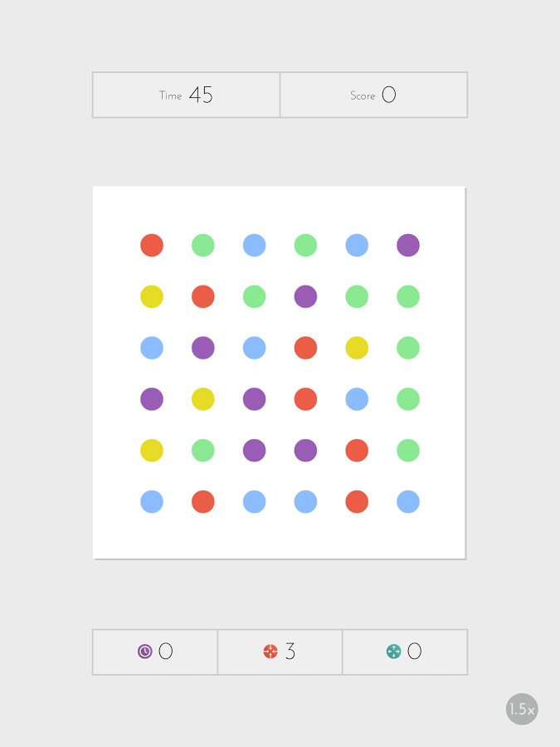Select the red dot in the grid center

pyautogui.click(x=305, y=348)
